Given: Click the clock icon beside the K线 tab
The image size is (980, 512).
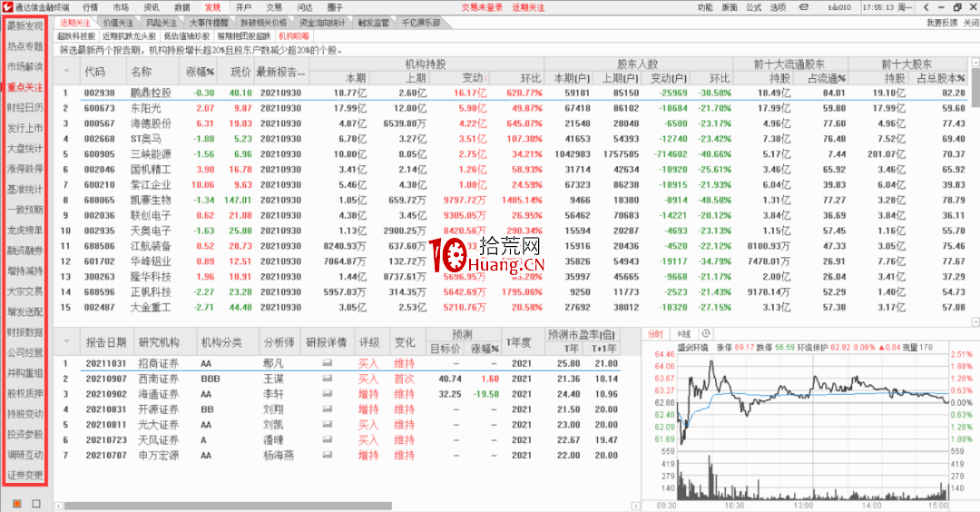Looking at the screenshot, I should (706, 334).
